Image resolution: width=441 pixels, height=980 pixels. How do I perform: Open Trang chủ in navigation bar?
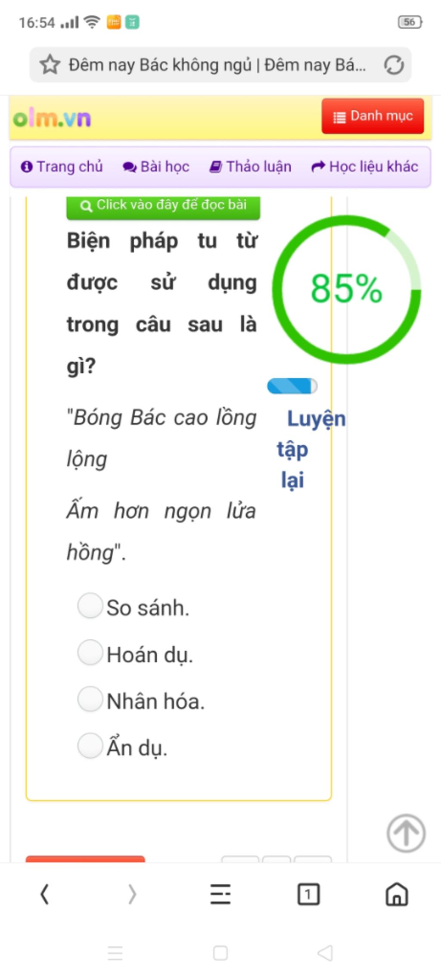click(x=62, y=167)
